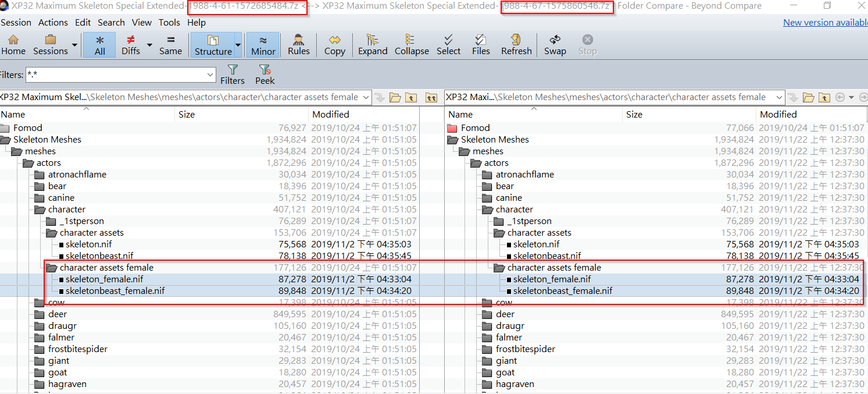Image resolution: width=868 pixels, height=394 pixels.
Task: Sort right pane by Modified column
Action: coord(812,114)
